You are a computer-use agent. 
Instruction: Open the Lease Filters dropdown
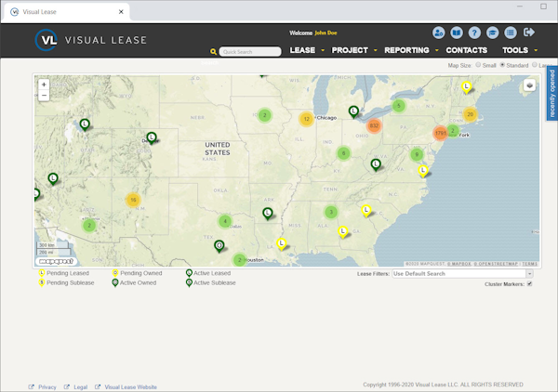click(x=462, y=274)
